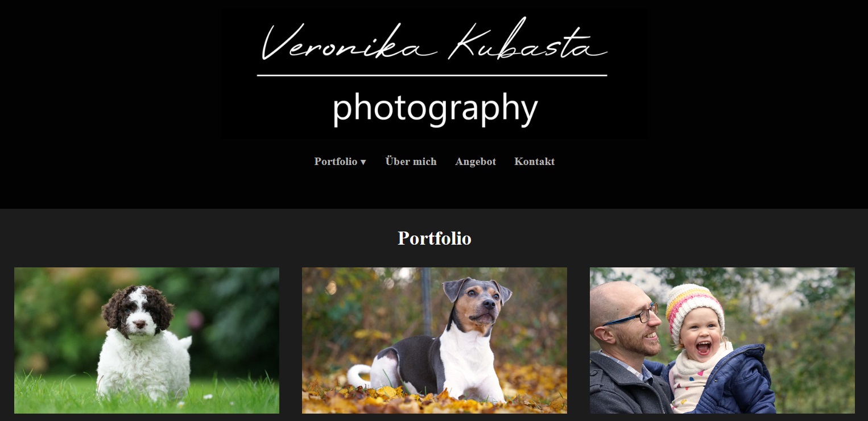This screenshot has width=868, height=421.
Task: Click the 'photography' logo text
Action: point(435,108)
